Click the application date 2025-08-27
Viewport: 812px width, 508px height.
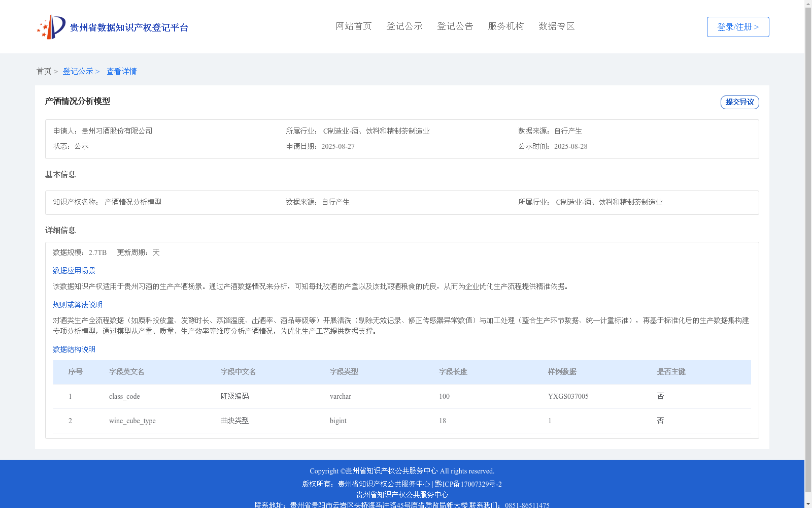338,146
